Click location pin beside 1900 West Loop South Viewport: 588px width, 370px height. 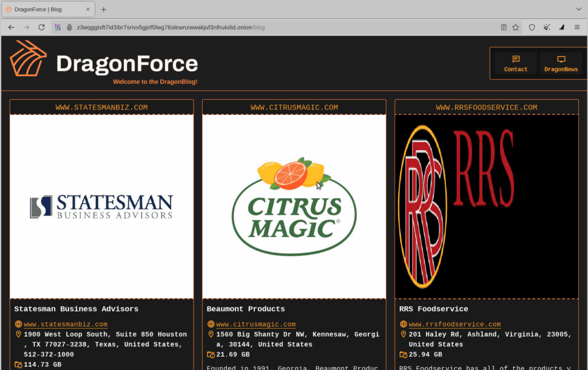point(18,334)
